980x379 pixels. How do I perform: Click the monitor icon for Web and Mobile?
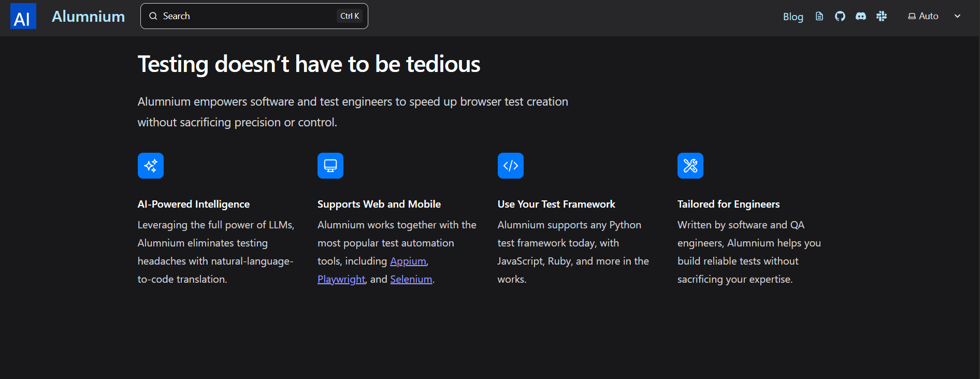pyautogui.click(x=330, y=166)
